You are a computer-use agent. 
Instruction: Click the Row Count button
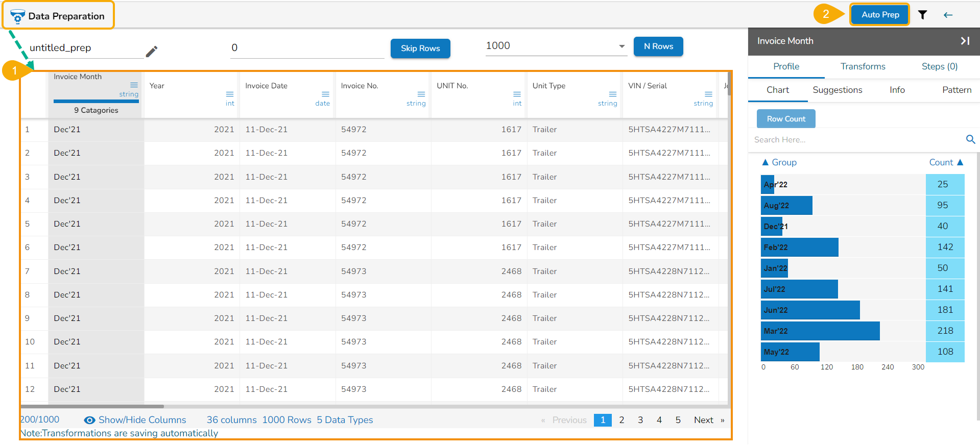click(x=786, y=119)
